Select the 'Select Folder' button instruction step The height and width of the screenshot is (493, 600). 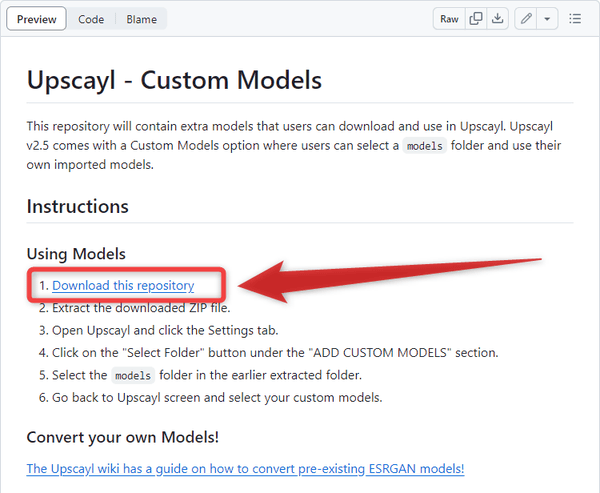tap(275, 353)
